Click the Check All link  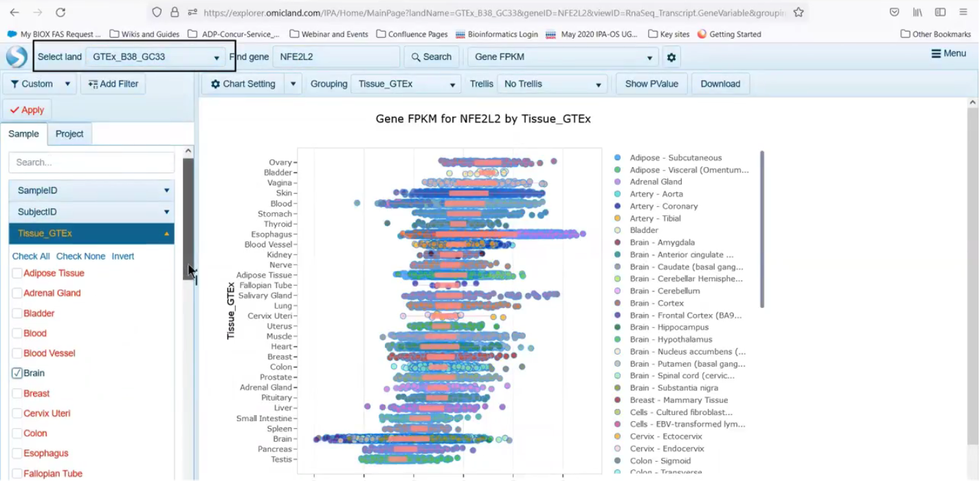31,256
